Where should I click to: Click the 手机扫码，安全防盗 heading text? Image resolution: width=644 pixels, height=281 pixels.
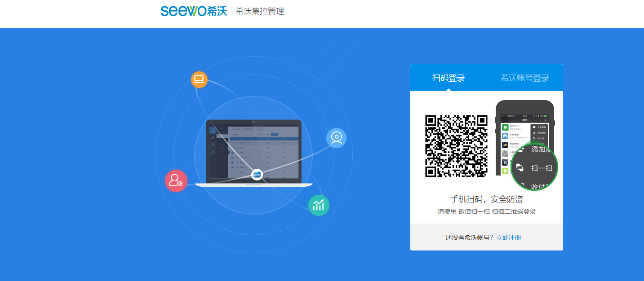tap(486, 199)
